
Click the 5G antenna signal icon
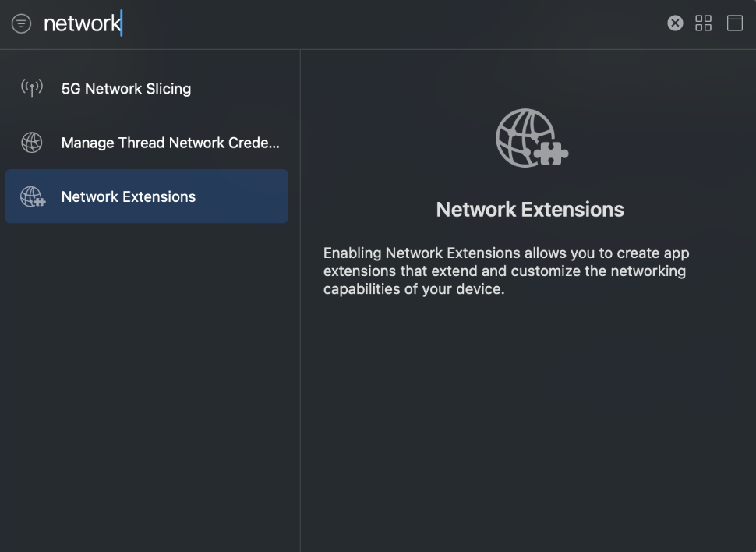point(32,88)
